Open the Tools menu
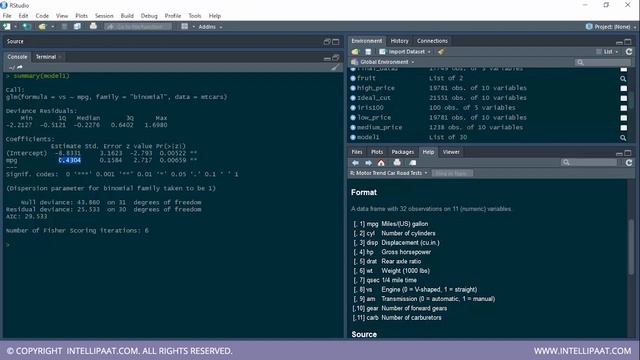The width and height of the screenshot is (640, 360). pyautogui.click(x=195, y=16)
